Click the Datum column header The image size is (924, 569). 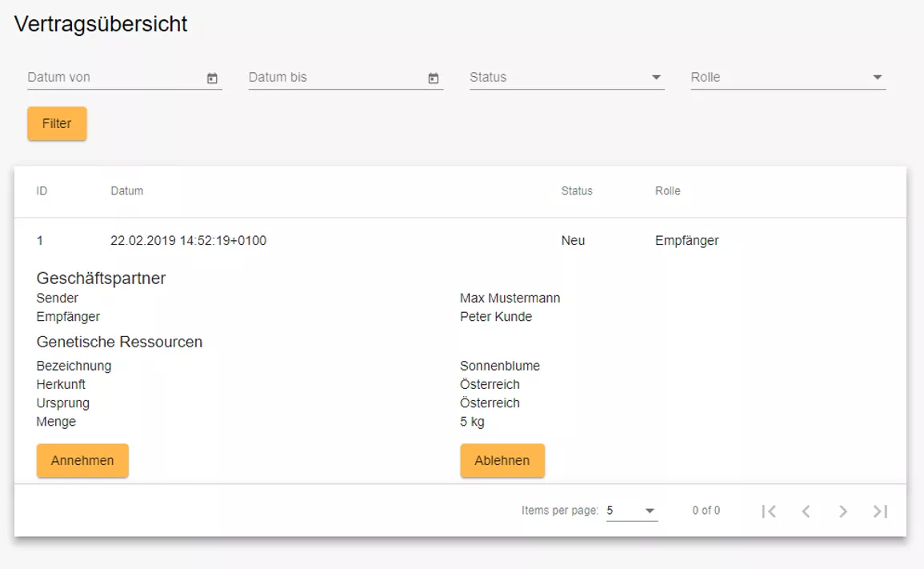pyautogui.click(x=126, y=191)
